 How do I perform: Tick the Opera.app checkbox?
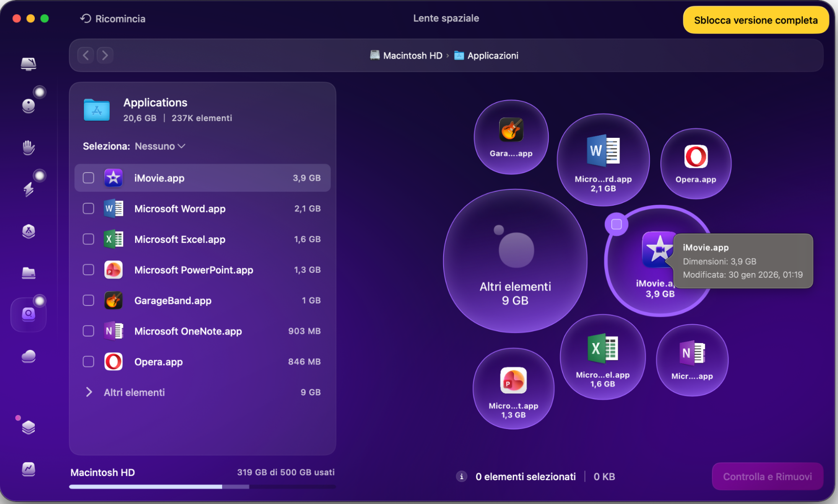[88, 362]
